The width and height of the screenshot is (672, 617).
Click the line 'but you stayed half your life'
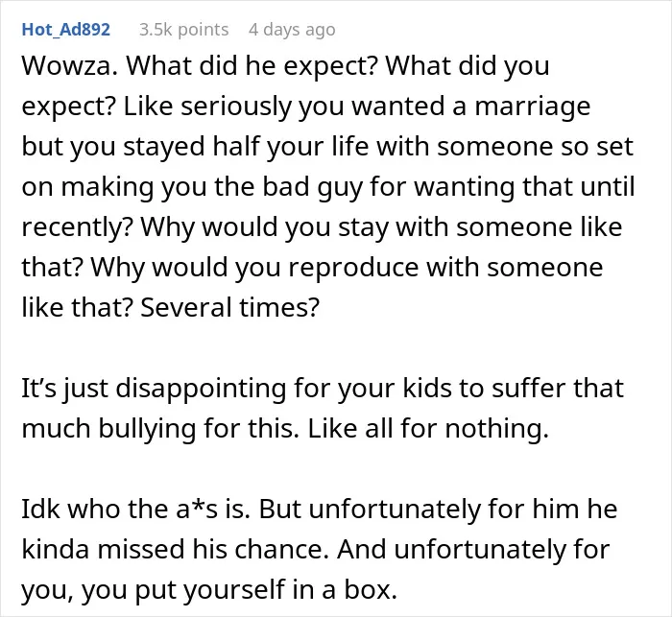click(327, 147)
